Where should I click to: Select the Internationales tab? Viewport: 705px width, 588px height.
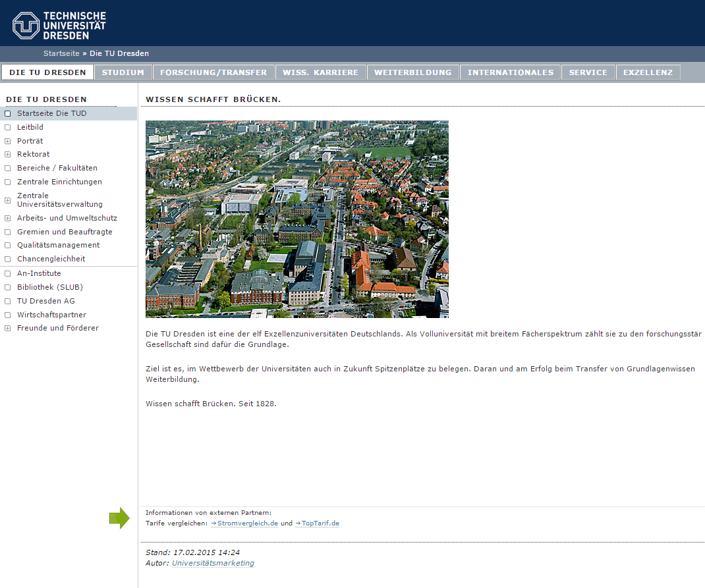(x=511, y=72)
